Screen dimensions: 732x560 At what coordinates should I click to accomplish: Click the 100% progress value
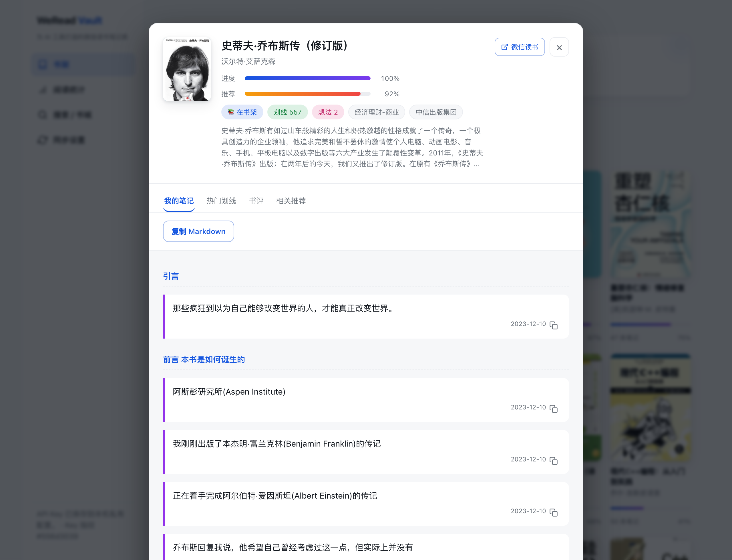(390, 78)
